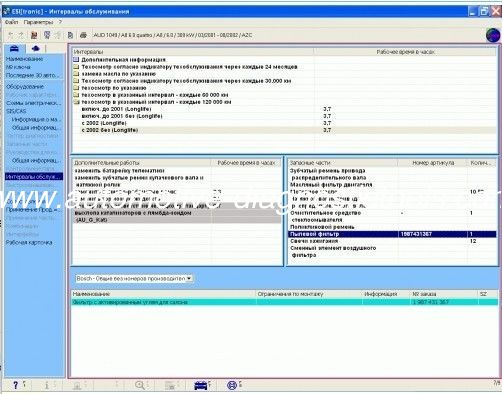Click the red book toolbar icon
502x394 pixels.
[x=34, y=35]
